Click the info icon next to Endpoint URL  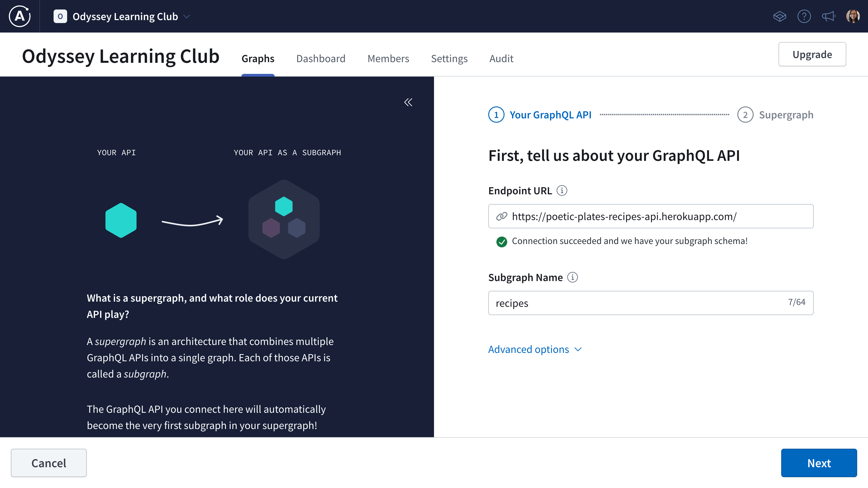[562, 190]
